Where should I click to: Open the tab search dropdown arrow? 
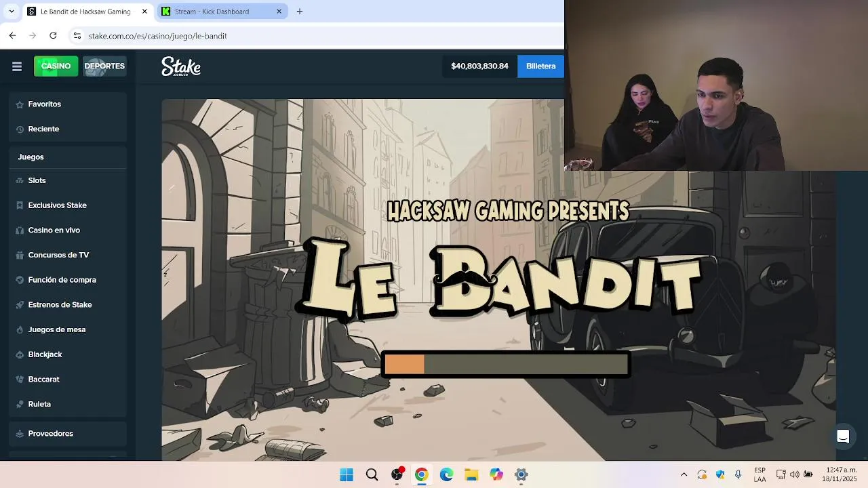pos(11,11)
